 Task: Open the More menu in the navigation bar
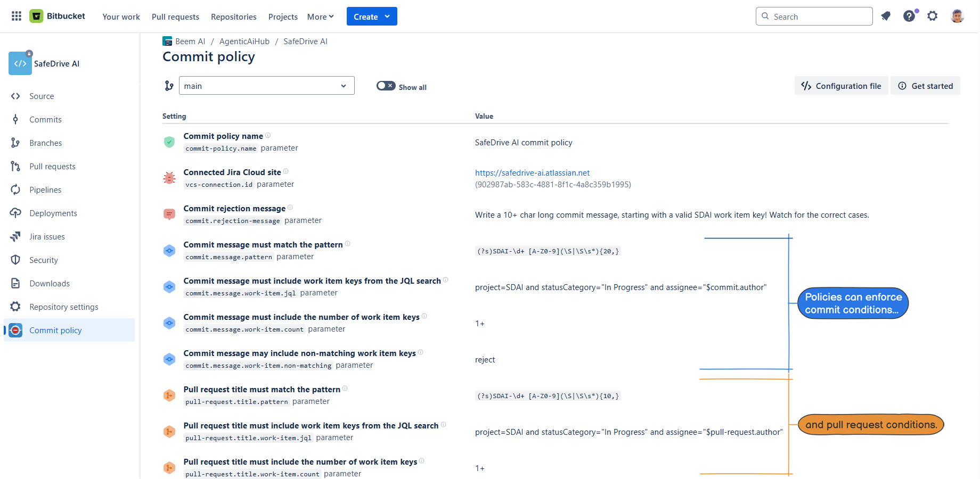[320, 16]
